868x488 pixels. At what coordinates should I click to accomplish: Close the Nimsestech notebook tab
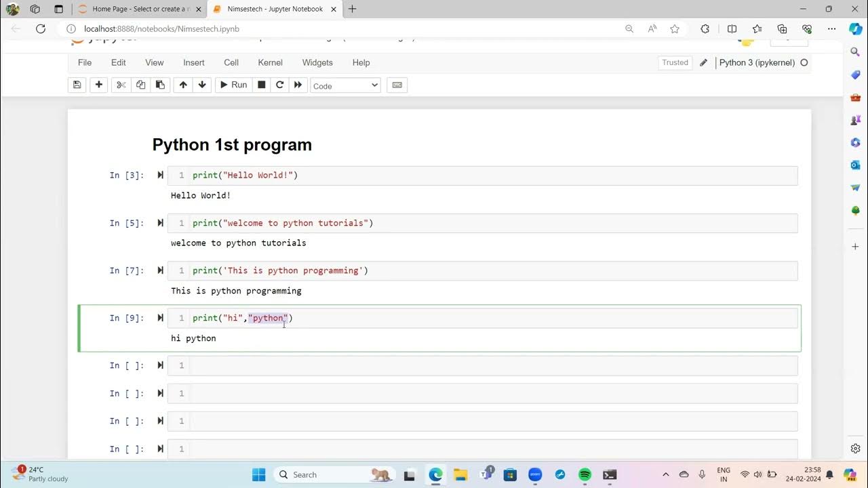tap(334, 9)
